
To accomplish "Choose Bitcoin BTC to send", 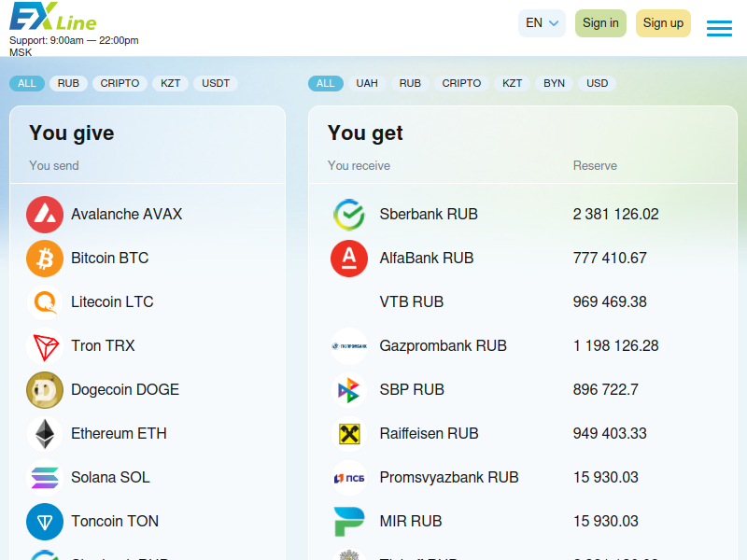I will 148,259.
